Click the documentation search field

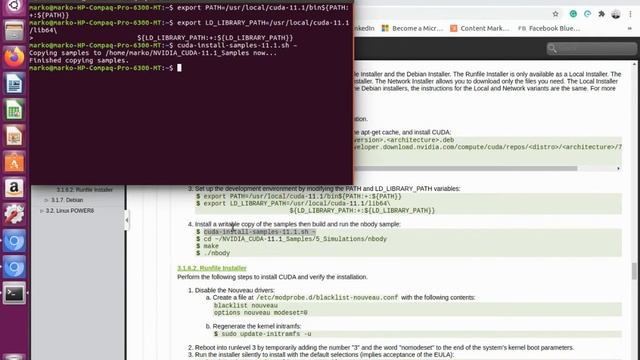pos(592,49)
